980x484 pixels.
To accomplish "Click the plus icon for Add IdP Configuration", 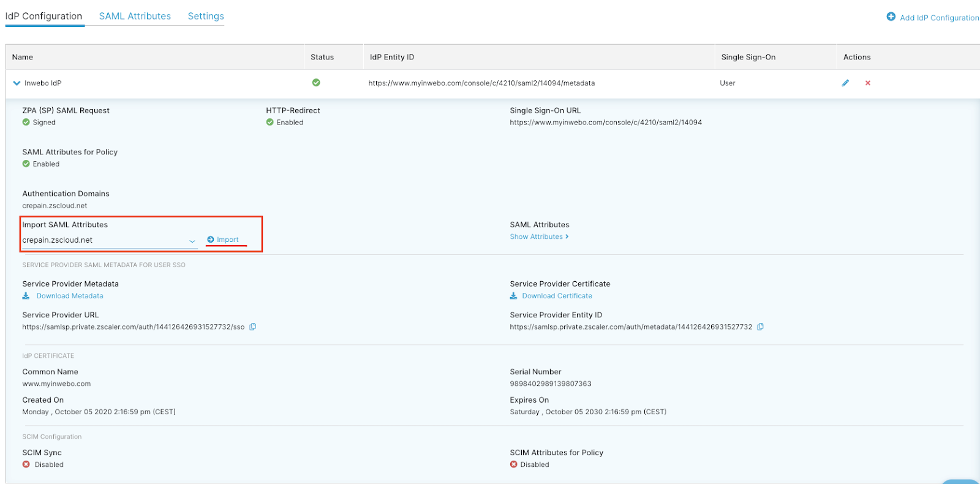I will (x=891, y=17).
